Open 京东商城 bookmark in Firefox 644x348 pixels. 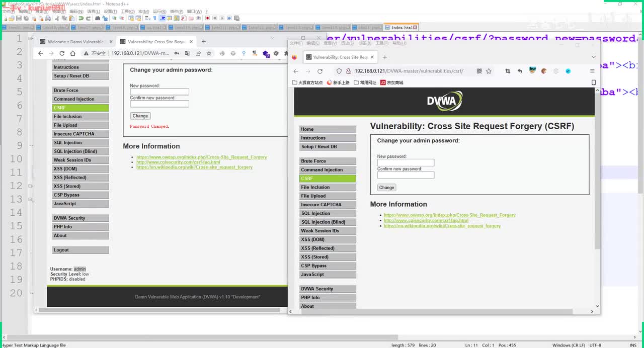click(392, 82)
